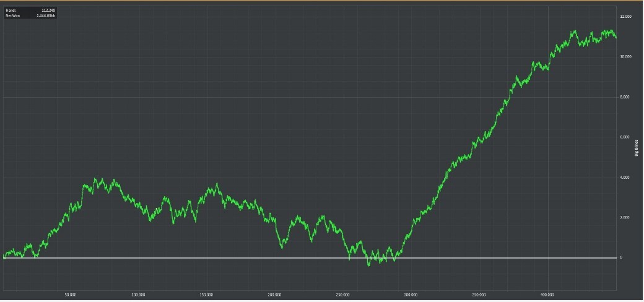Viewport: 644px width, 302px height.
Task: Click the Hand value 112.249 in info box
Action: (48, 9)
